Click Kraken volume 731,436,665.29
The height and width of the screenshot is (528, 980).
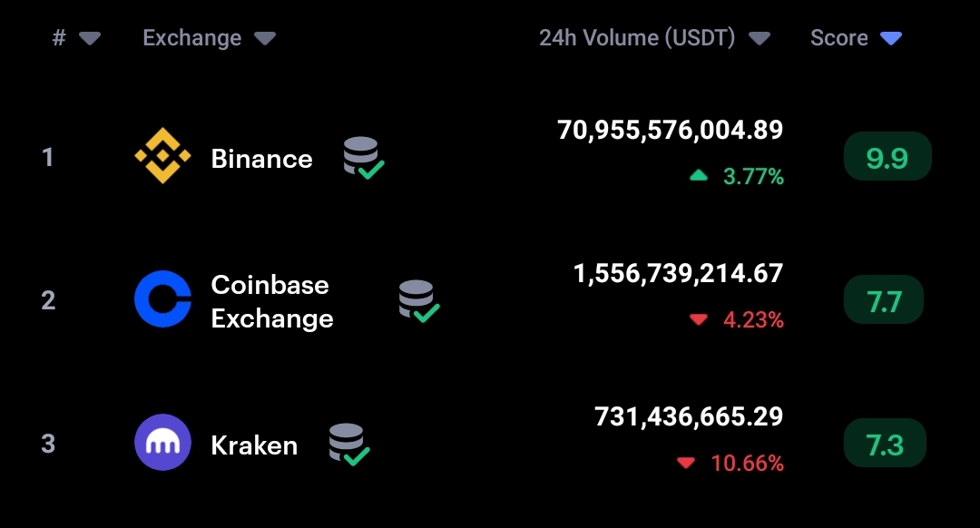tap(688, 417)
